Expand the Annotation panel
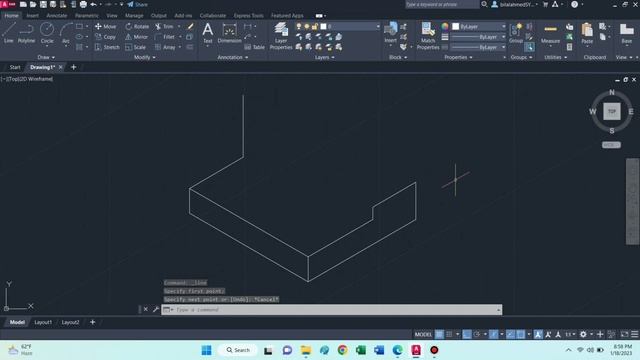The image size is (640, 360). coord(233,58)
